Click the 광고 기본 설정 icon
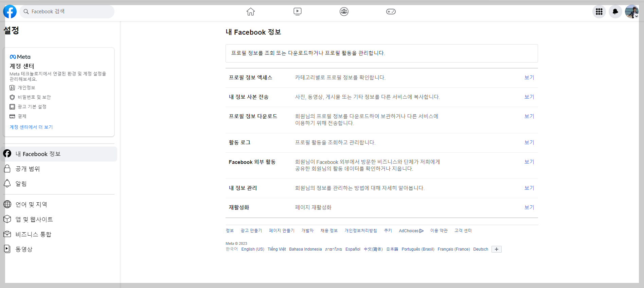This screenshot has width=644, height=288. tap(12, 107)
